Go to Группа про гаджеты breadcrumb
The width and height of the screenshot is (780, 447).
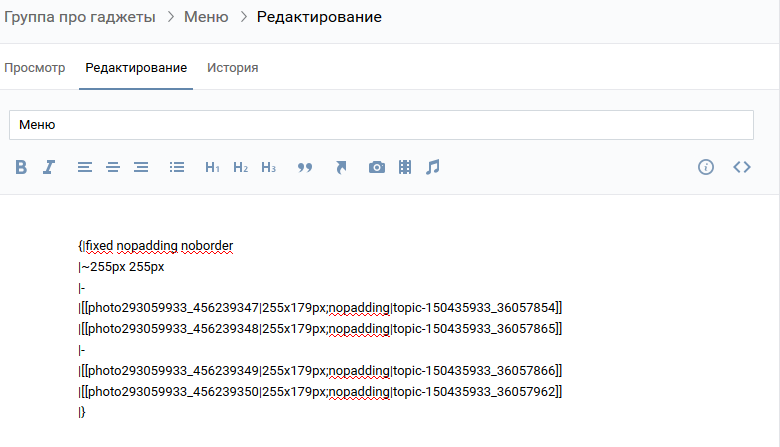[78, 17]
